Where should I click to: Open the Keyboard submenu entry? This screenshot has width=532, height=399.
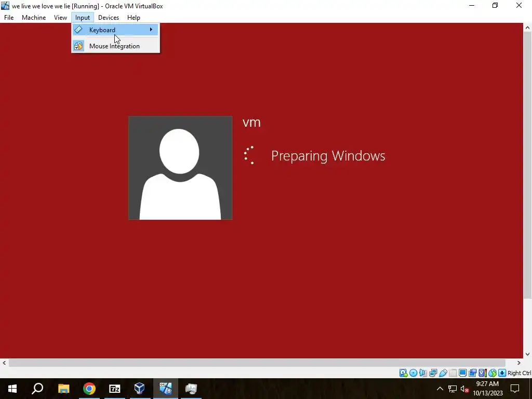click(x=115, y=30)
